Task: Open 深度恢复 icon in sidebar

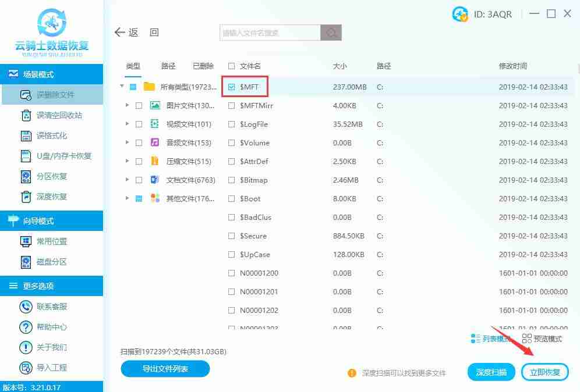Action: pos(26,197)
